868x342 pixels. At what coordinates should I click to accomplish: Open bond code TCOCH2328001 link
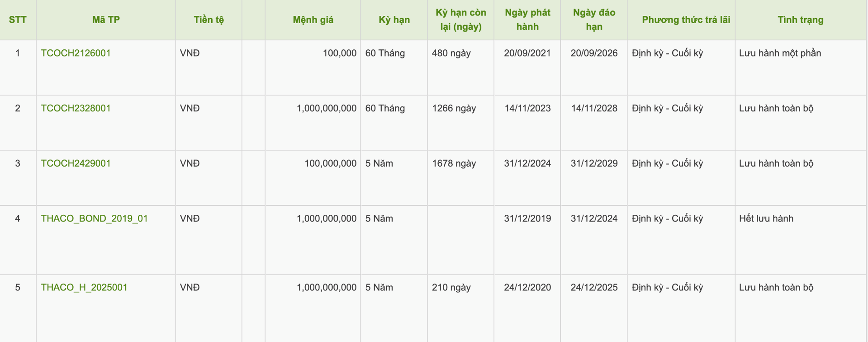[x=76, y=108]
